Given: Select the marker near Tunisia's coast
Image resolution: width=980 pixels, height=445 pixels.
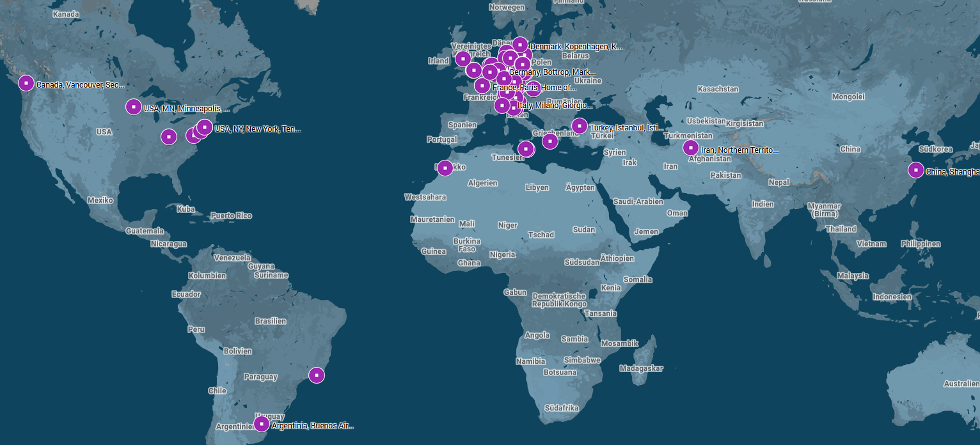Looking at the screenshot, I should [526, 149].
